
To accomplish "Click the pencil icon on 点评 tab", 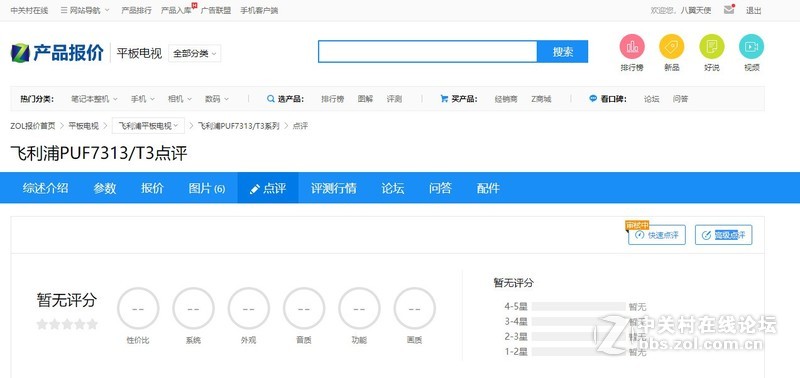I will 255,189.
